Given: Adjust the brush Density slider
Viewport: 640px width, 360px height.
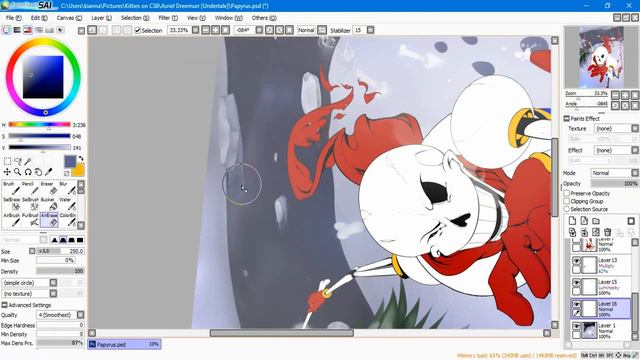Looking at the screenshot, I should coord(60,271).
